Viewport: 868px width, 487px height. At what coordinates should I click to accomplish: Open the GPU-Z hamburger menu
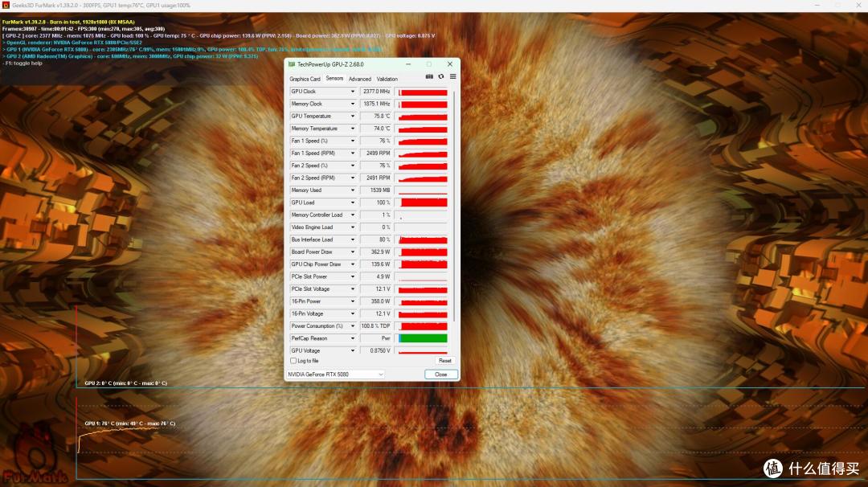click(x=452, y=77)
